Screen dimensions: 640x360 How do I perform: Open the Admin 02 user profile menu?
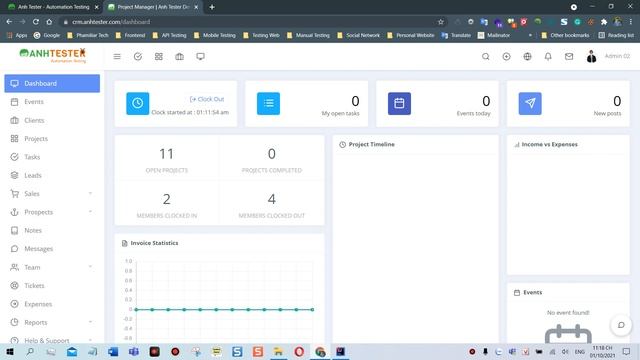(x=608, y=56)
